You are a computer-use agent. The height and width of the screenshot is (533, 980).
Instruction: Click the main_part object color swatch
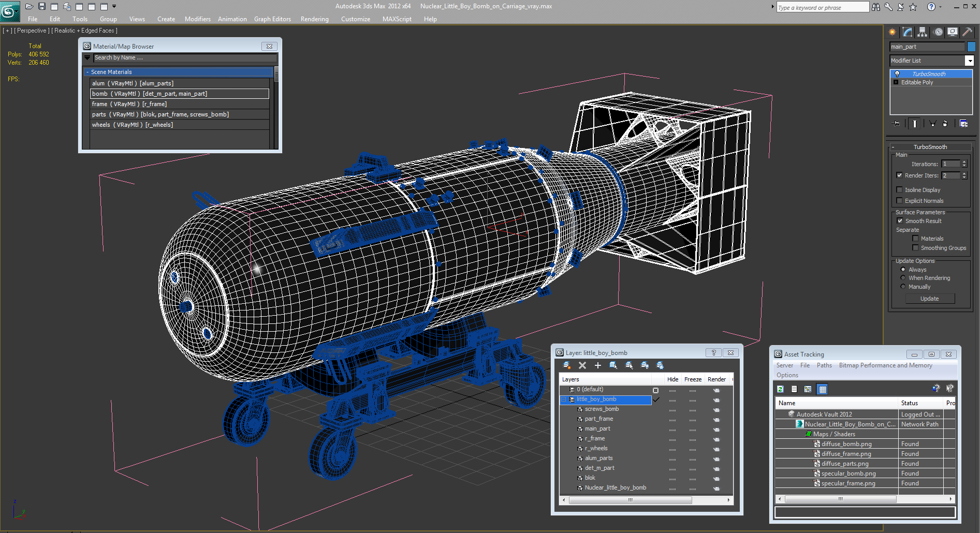(971, 47)
